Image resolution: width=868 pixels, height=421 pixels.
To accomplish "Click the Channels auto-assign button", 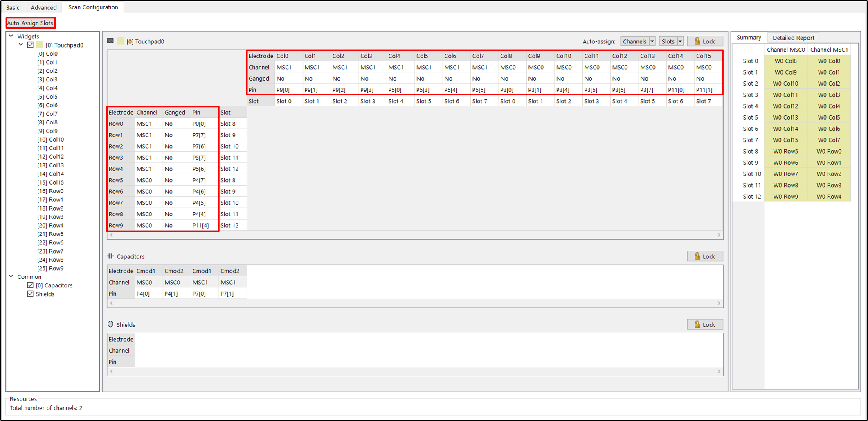I will [x=635, y=41].
